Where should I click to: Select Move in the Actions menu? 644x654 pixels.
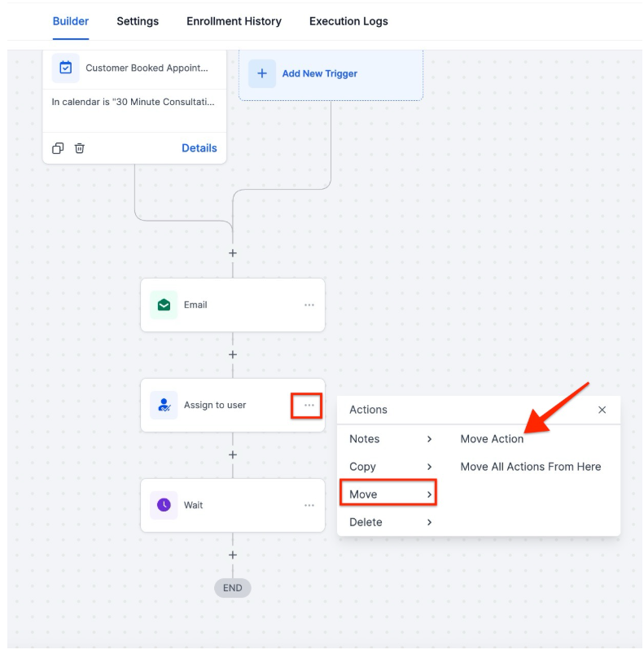pos(388,494)
